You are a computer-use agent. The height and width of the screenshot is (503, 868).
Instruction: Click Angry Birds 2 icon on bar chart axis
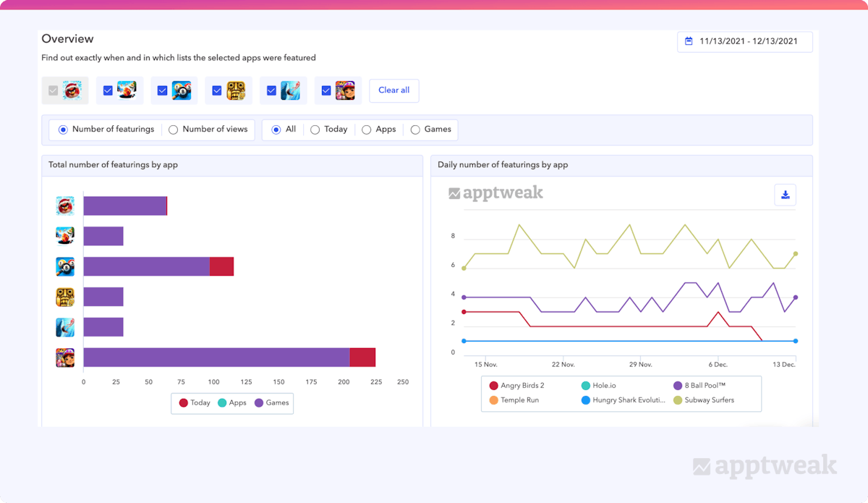click(x=65, y=206)
